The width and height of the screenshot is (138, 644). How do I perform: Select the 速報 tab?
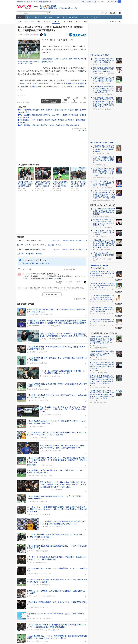click(x=28, y=17)
